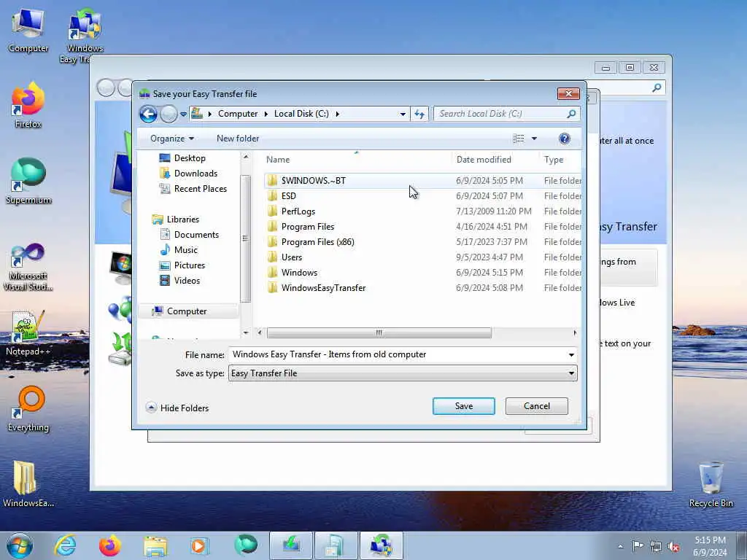Click the muted volume icon in tray

[674, 547]
